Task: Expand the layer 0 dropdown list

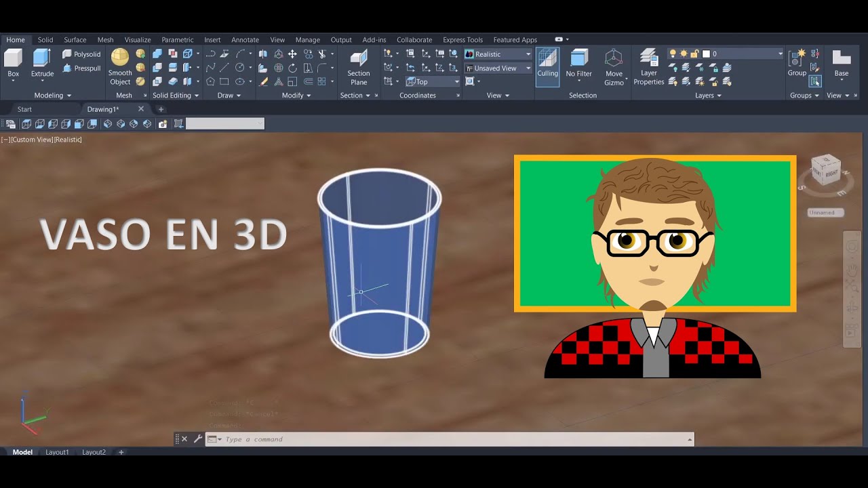Action: (x=781, y=54)
